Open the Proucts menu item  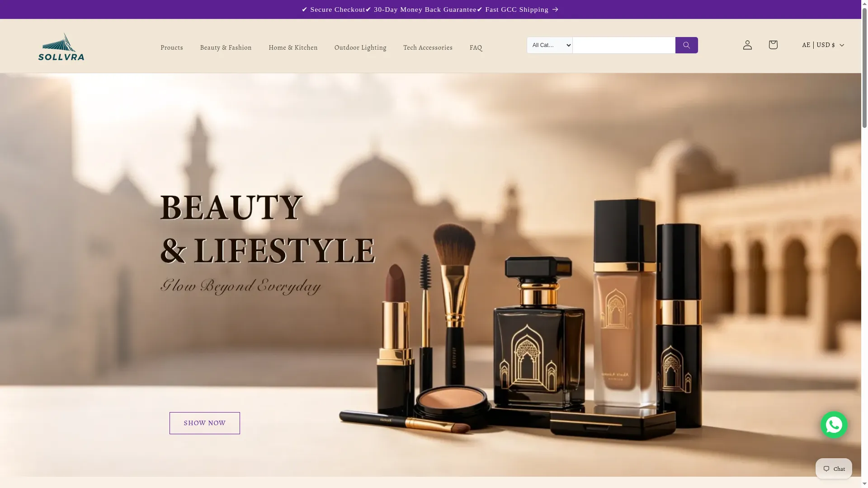pos(172,47)
